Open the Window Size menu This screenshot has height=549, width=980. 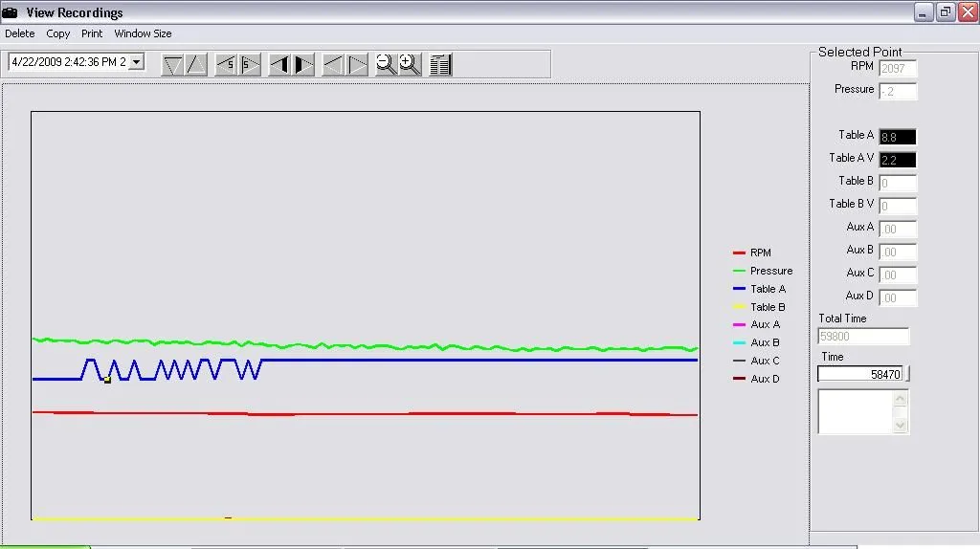click(x=143, y=33)
